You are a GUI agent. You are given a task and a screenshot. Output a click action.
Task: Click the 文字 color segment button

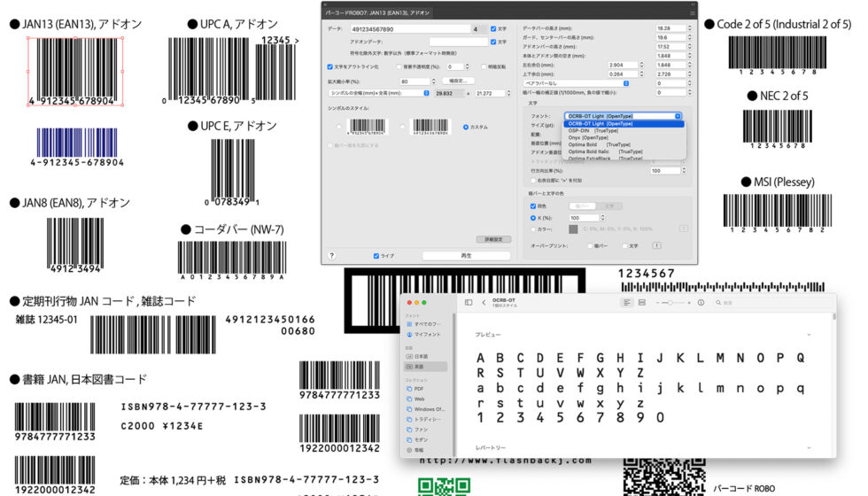pos(609,205)
